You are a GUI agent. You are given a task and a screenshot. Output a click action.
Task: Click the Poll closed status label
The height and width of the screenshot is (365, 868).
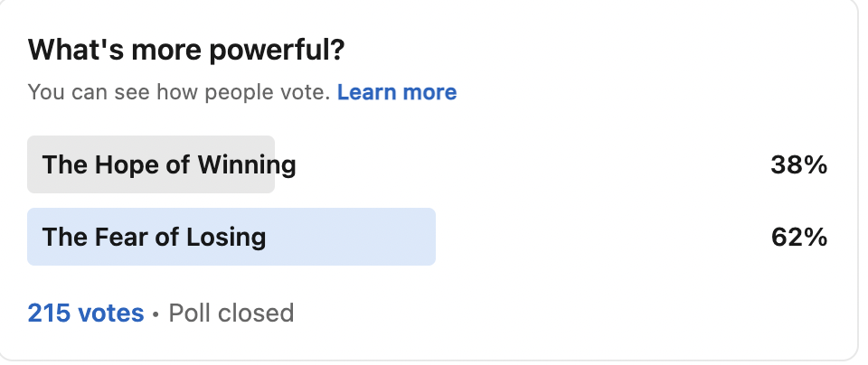click(231, 313)
